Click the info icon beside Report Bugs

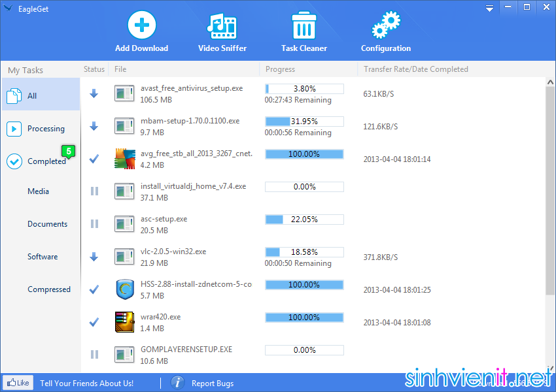tap(177, 383)
